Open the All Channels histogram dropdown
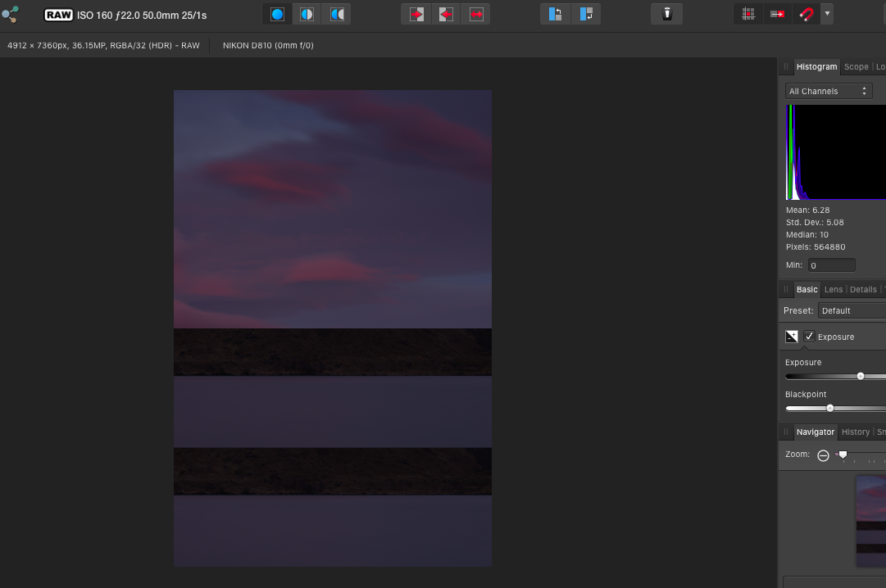The image size is (886, 588). 829,90
